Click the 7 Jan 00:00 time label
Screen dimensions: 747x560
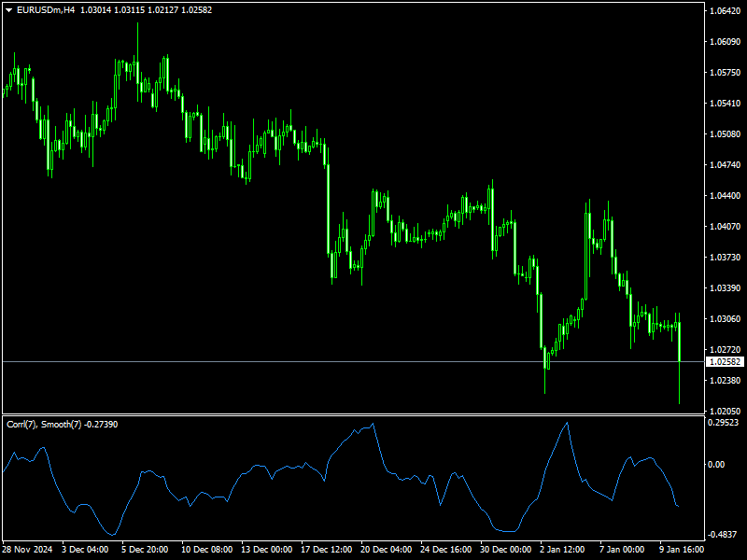coord(622,549)
